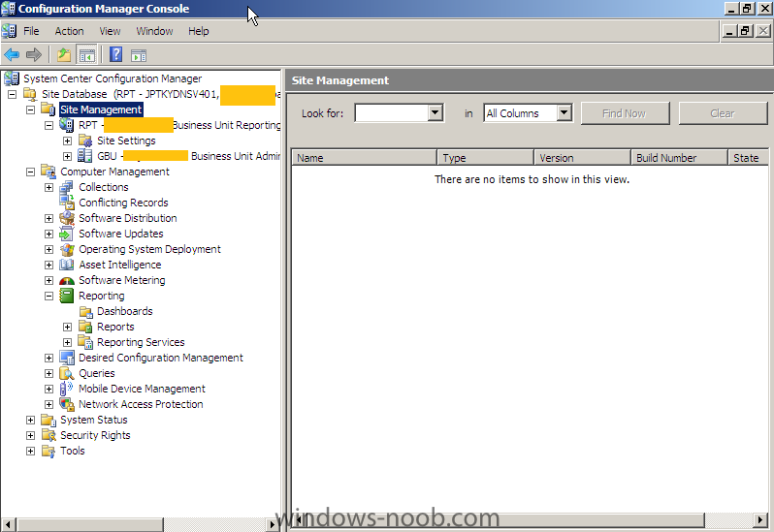This screenshot has height=532, width=774.
Task: Click the Network Access Protection icon
Action: pyautogui.click(x=66, y=404)
